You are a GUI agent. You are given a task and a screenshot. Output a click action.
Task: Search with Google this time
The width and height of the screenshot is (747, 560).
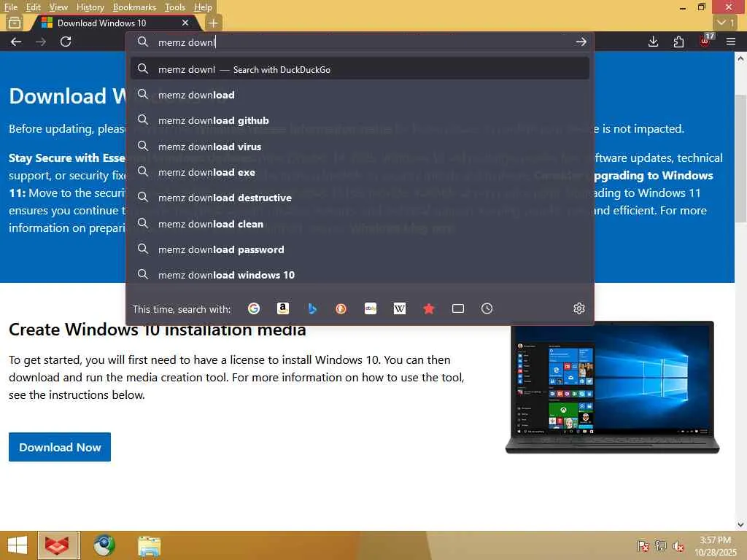click(254, 308)
